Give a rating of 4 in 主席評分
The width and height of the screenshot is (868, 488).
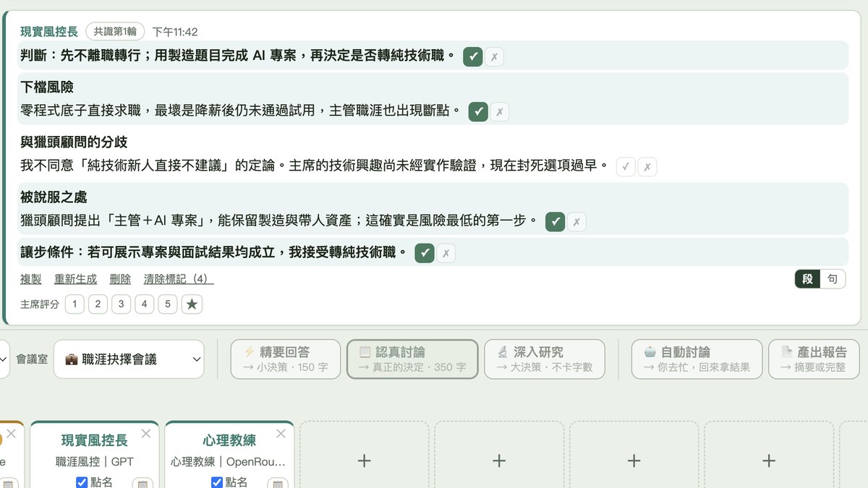(x=144, y=304)
